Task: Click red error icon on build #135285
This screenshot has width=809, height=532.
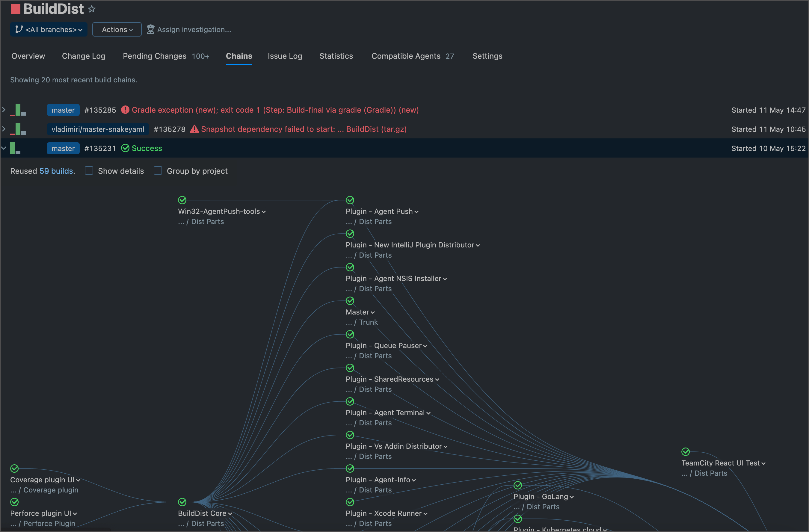Action: [x=125, y=110]
